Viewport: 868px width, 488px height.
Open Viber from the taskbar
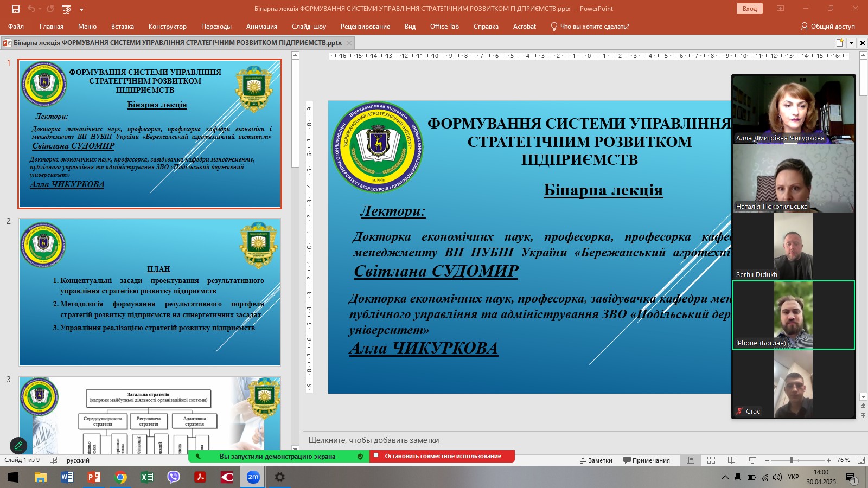(174, 477)
